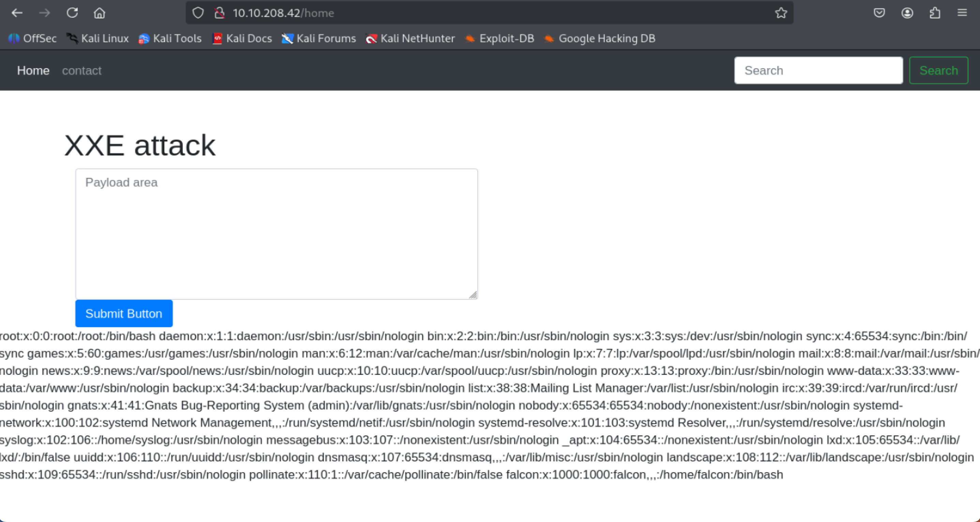Image resolution: width=980 pixels, height=522 pixels.
Task: Open the Firefox hamburger menu
Action: click(x=962, y=13)
